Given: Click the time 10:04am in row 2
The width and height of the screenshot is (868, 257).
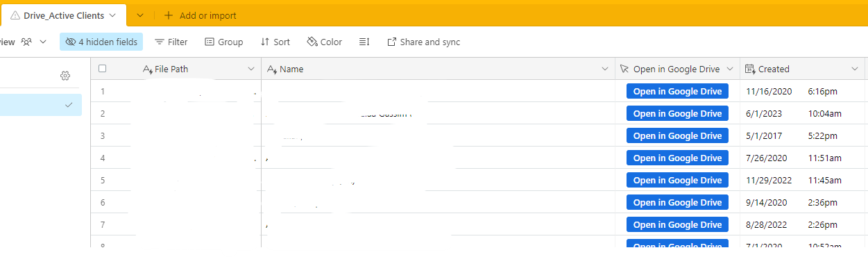Looking at the screenshot, I should 825,113.
